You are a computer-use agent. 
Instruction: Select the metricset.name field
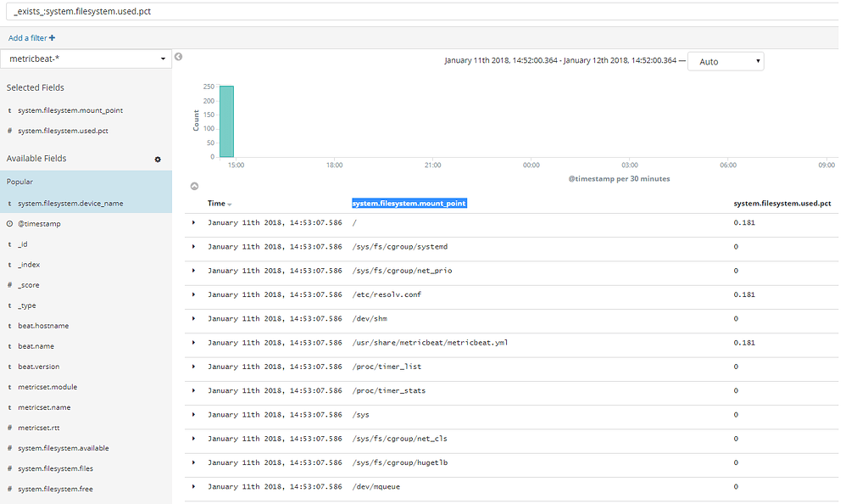(44, 407)
